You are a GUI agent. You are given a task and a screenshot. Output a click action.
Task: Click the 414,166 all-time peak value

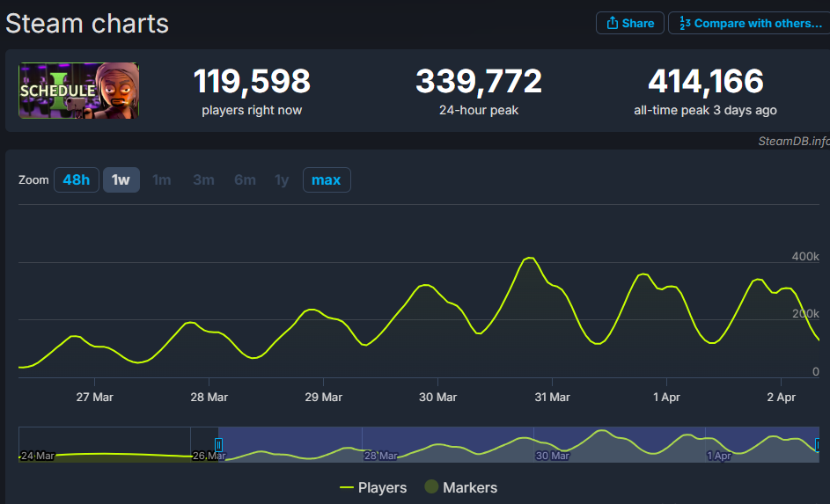click(x=705, y=82)
